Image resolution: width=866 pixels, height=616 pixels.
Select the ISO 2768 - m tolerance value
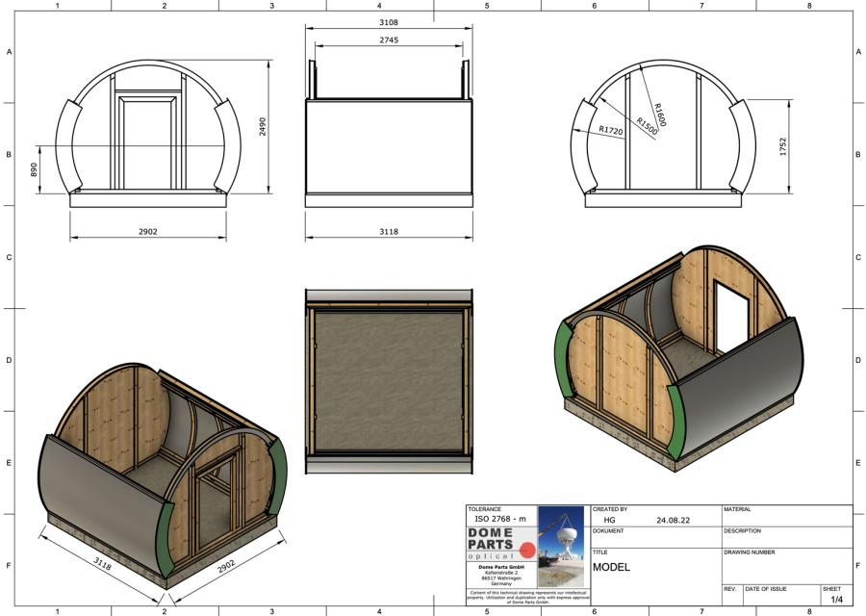[500, 519]
